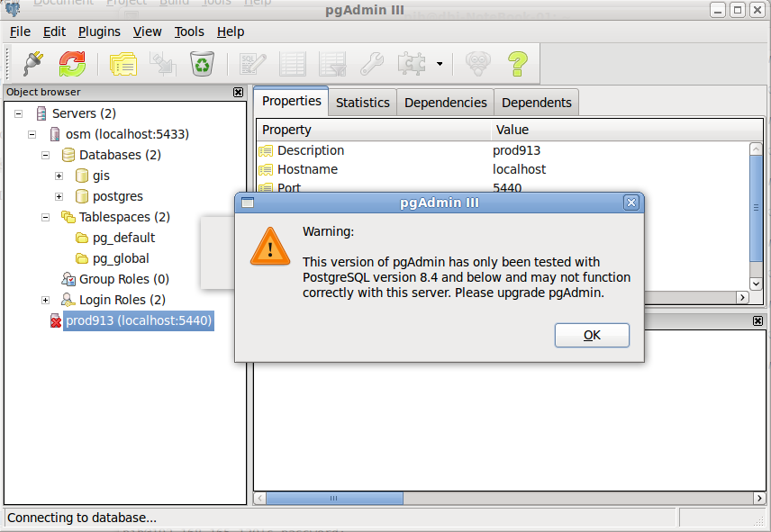Switch to the Statistics tab
The height and width of the screenshot is (532, 771).
(362, 102)
